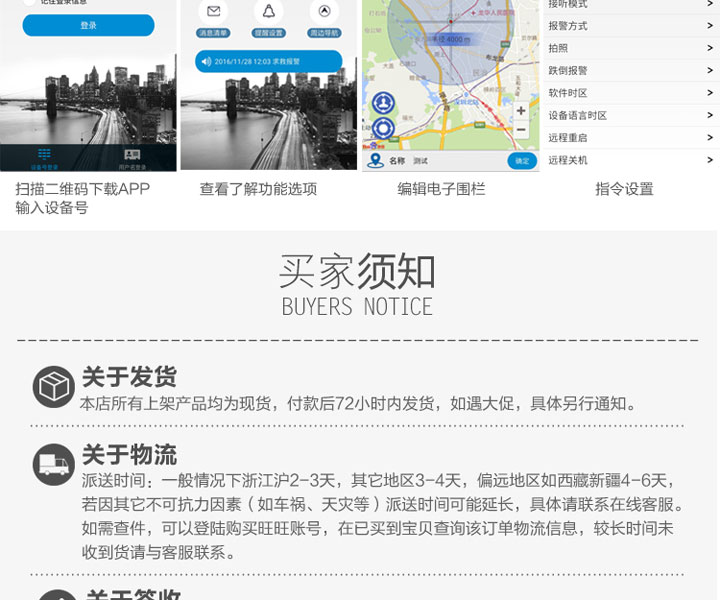Click the 消息清单 envelope icon
This screenshot has width=720, height=600.
[x=213, y=12]
